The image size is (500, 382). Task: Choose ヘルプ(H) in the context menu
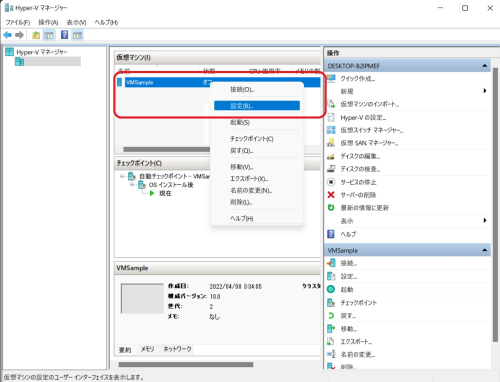(x=257, y=219)
